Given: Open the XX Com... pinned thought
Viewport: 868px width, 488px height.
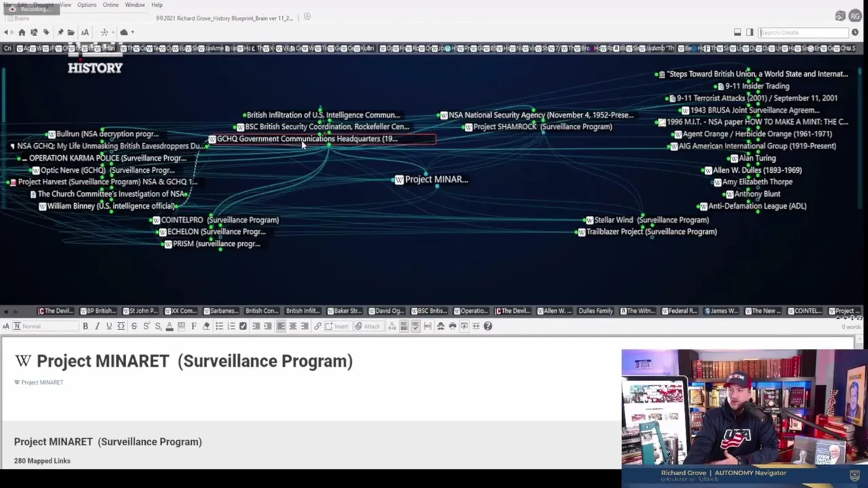Looking at the screenshot, I should pyautogui.click(x=180, y=311).
